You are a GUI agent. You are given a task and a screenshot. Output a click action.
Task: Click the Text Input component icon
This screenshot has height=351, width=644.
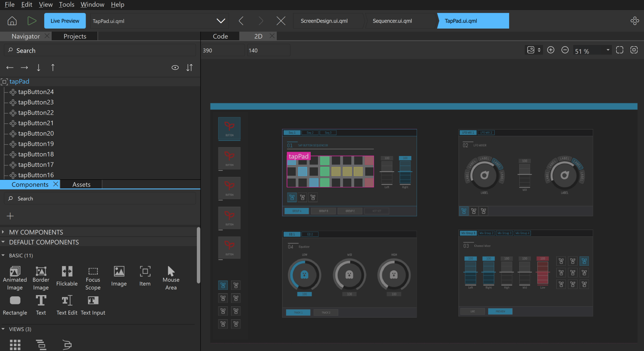click(93, 301)
